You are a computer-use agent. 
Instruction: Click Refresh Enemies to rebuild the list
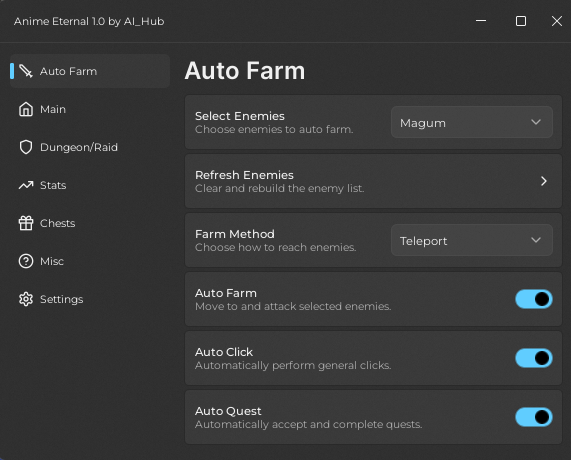point(373,181)
